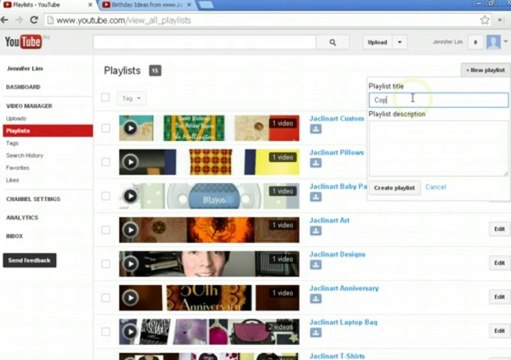Check the Jaclinart Art row checkbox
The width and height of the screenshot is (511, 360).
tap(106, 230)
